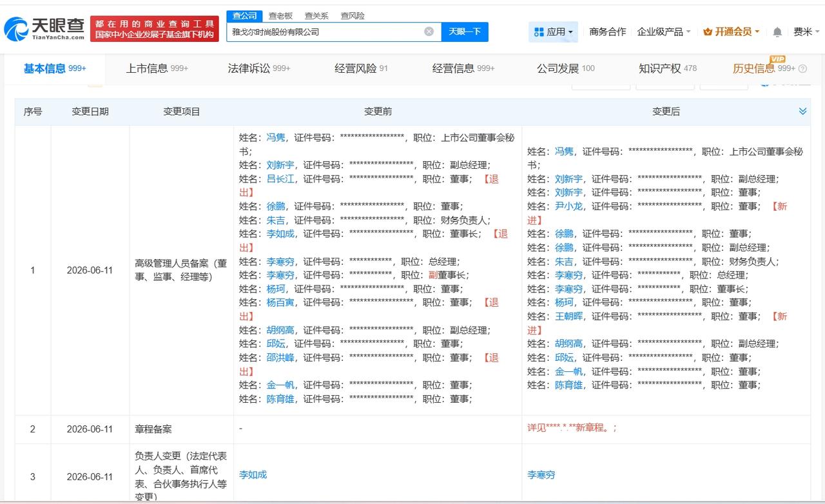Image resolution: width=825 pixels, height=504 pixels.
Task: Open 李如成 link in row 1 变更前
Action: 280,233
